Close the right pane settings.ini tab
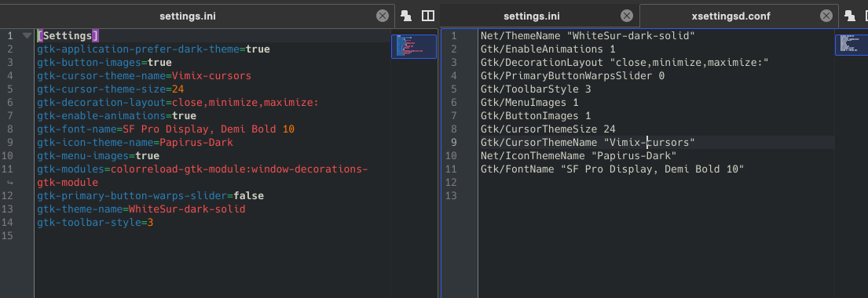 [x=627, y=16]
